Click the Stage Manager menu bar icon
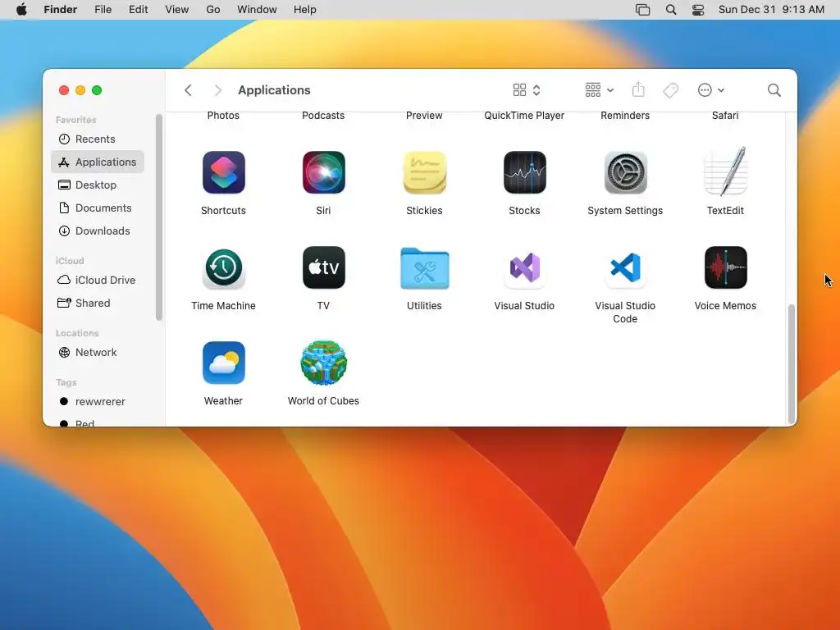Screen dimensions: 840x630 tap(642, 10)
